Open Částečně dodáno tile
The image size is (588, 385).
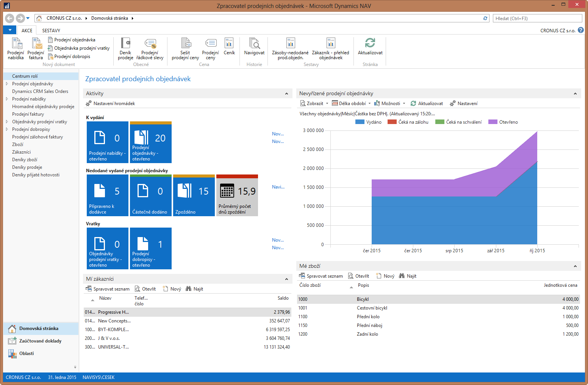click(151, 195)
